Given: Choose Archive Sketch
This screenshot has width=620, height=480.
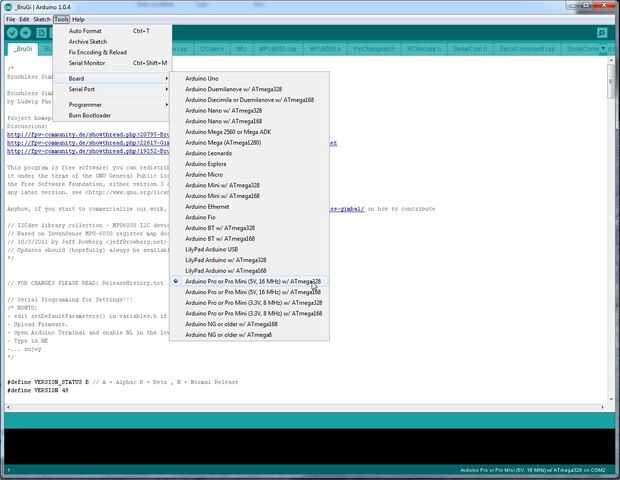Looking at the screenshot, I should pos(112,42).
